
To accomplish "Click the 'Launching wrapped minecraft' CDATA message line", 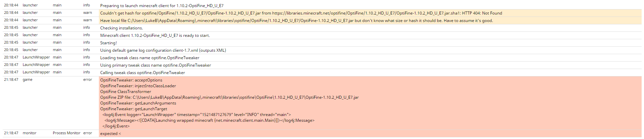I will pos(210,120).
